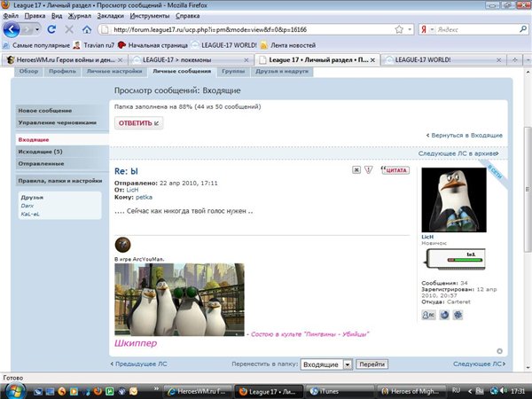Open the back/forward history dropdown arrow
This screenshot has height=399, width=532.
pos(37,30)
